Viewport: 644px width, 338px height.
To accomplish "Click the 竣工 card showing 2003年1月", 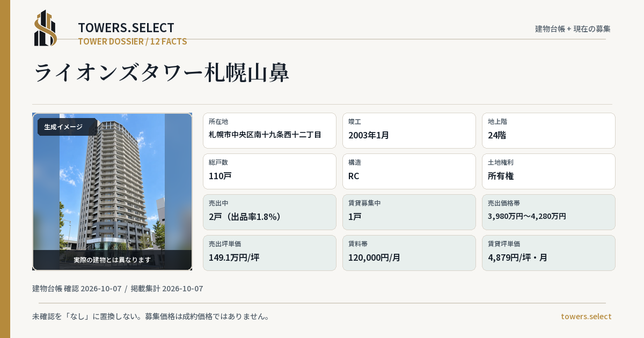I will click(409, 130).
